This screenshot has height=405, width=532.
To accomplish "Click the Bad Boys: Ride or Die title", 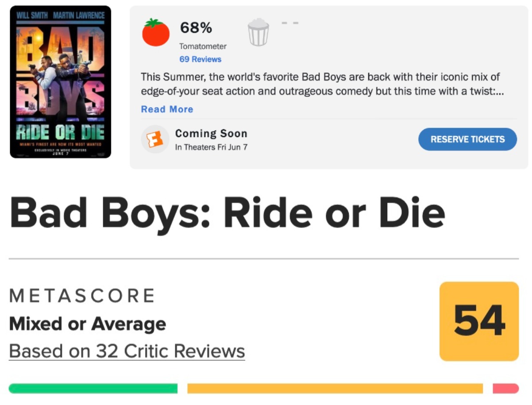I will [227, 213].
